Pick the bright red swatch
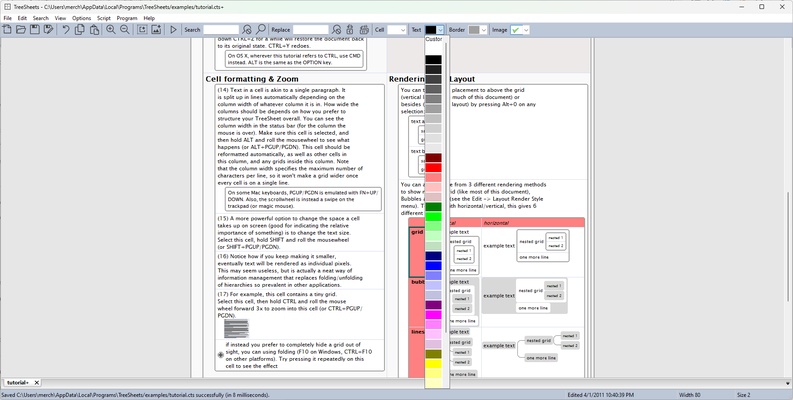Image resolution: width=793 pixels, height=400 pixels. coord(433,167)
